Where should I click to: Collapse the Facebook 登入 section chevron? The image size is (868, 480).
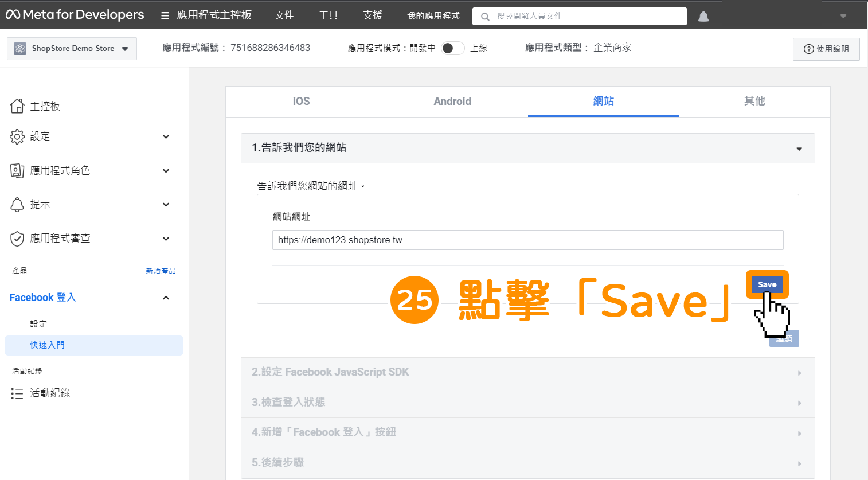pyautogui.click(x=166, y=298)
